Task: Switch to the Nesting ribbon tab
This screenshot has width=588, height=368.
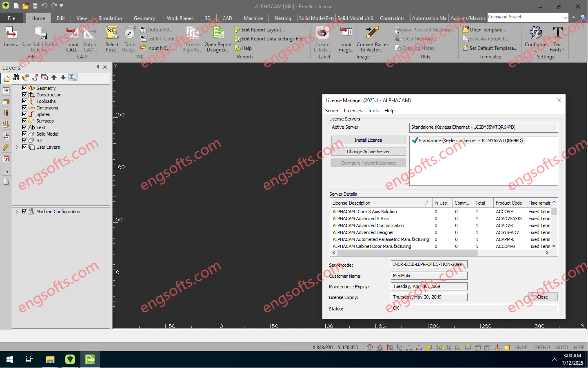Action: [283, 18]
